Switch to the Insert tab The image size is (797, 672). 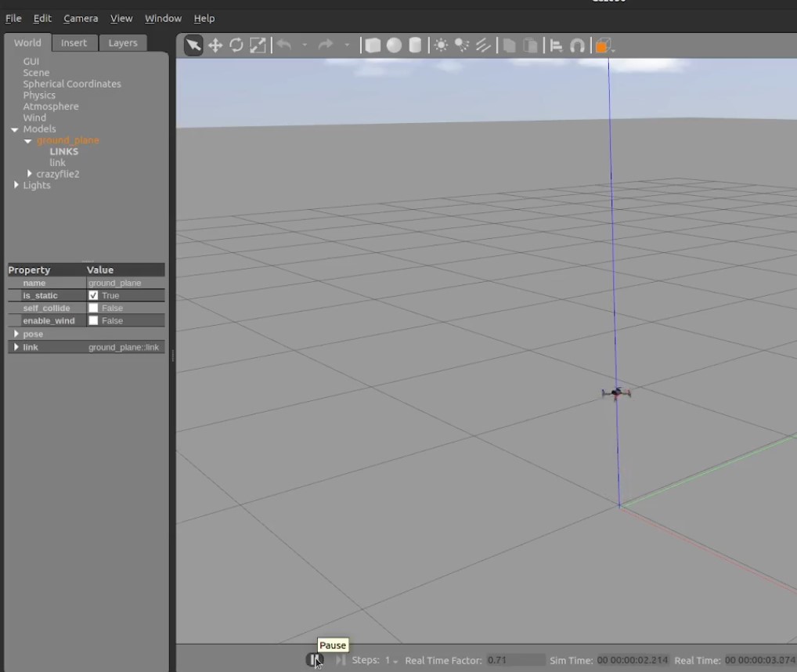(x=74, y=43)
